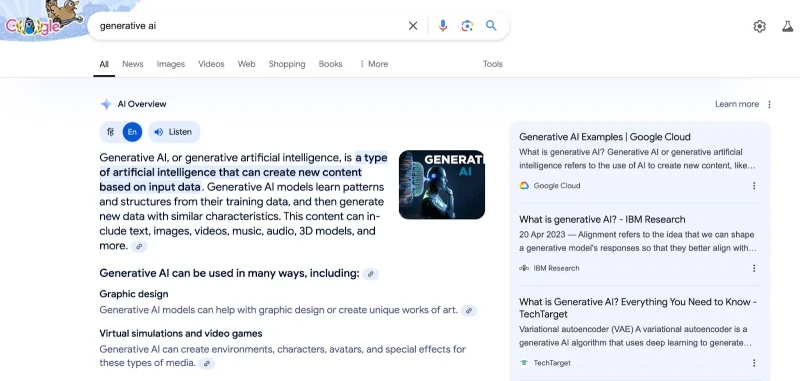Expand the More search filters menu

click(373, 64)
